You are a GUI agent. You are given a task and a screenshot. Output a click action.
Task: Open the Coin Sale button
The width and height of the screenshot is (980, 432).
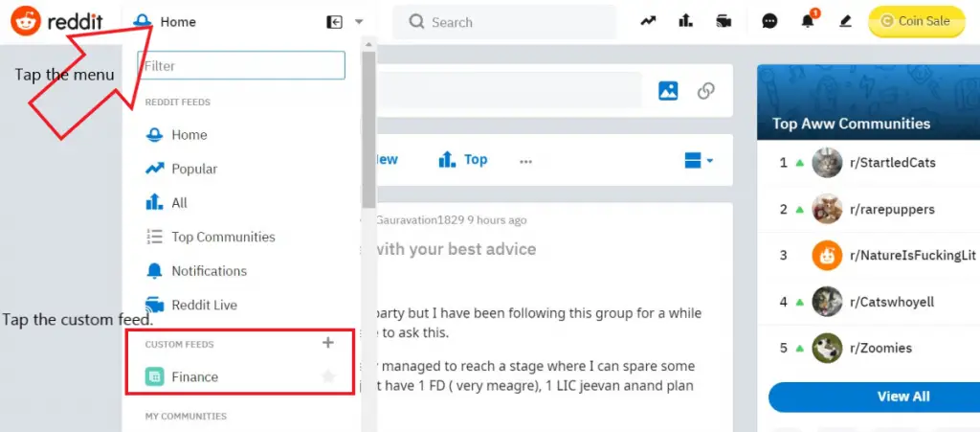point(916,21)
